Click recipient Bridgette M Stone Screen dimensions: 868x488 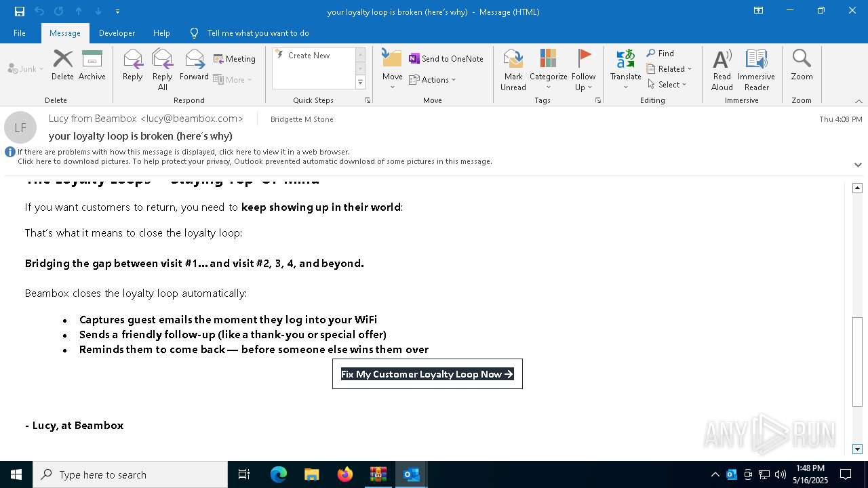pyautogui.click(x=302, y=119)
